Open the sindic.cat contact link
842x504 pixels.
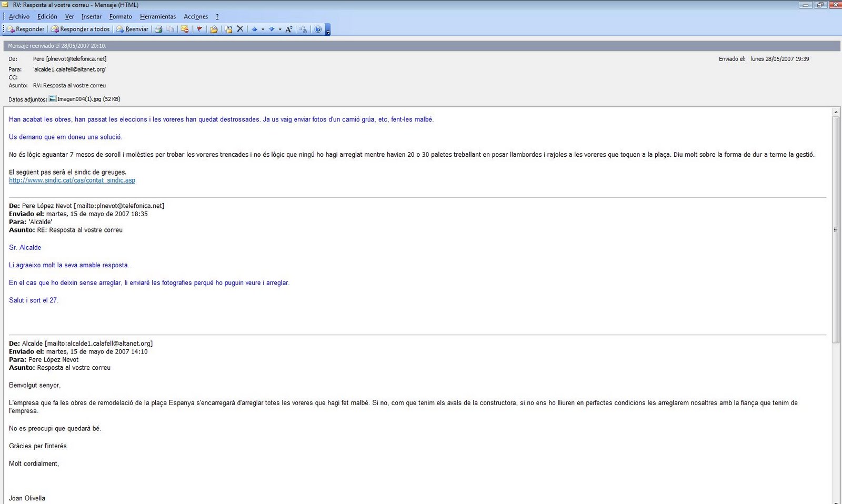pyautogui.click(x=72, y=180)
